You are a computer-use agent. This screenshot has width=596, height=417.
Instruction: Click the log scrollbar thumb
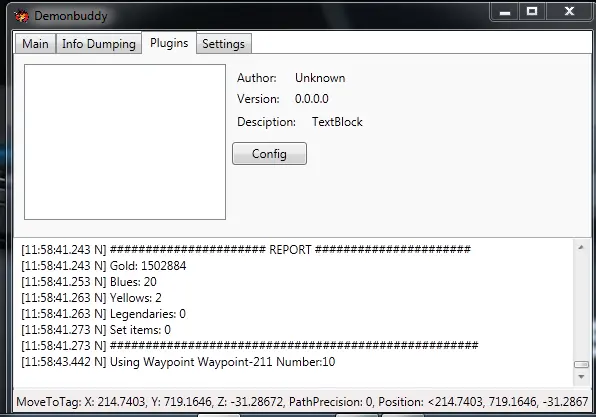[581, 365]
